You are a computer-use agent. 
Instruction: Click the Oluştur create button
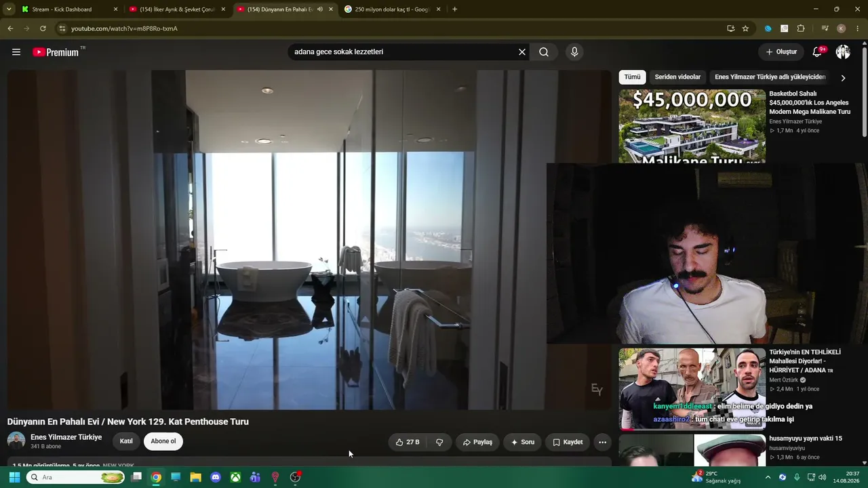(x=781, y=52)
